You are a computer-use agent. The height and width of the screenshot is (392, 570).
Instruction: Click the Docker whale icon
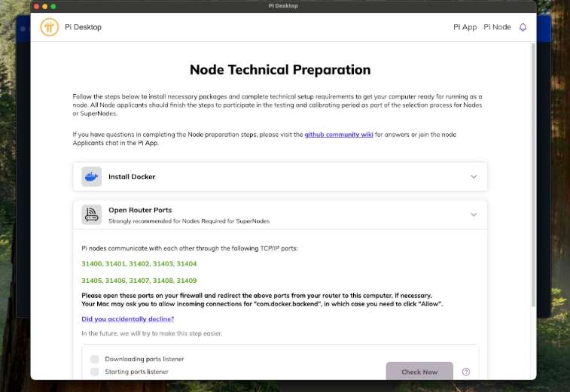pyautogui.click(x=91, y=177)
